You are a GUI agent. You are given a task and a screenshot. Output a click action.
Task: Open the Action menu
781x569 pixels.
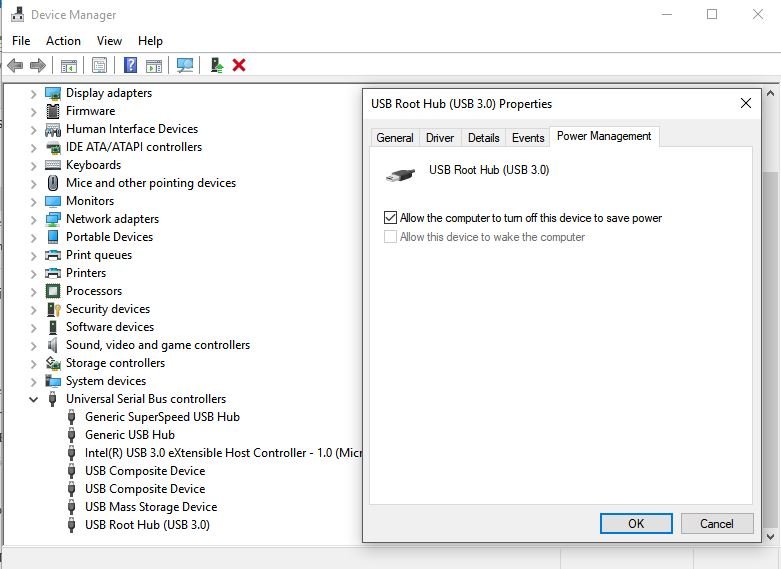(x=63, y=41)
